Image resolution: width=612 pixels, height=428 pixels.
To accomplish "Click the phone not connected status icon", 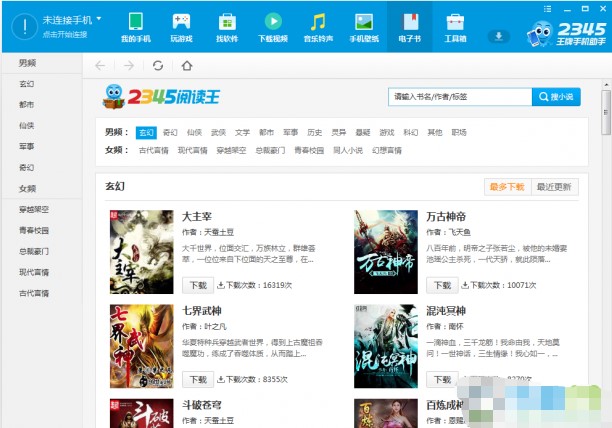I will tap(25, 27).
